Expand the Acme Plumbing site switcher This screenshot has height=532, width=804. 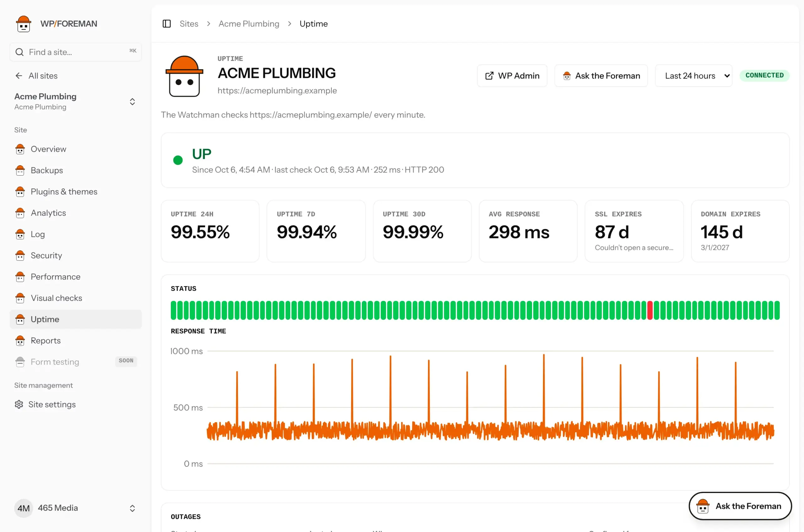pyautogui.click(x=132, y=102)
